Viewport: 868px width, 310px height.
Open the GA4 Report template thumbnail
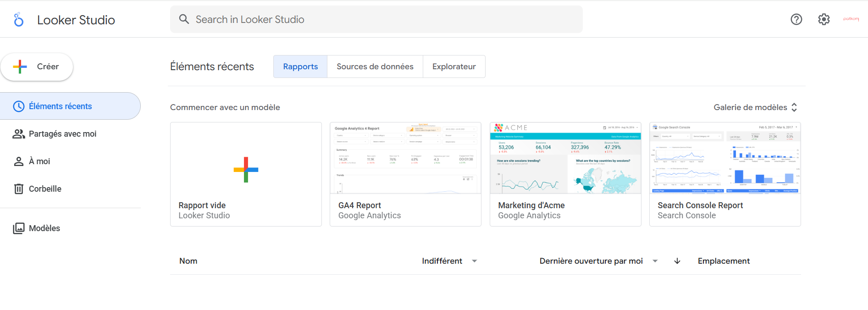point(405,158)
